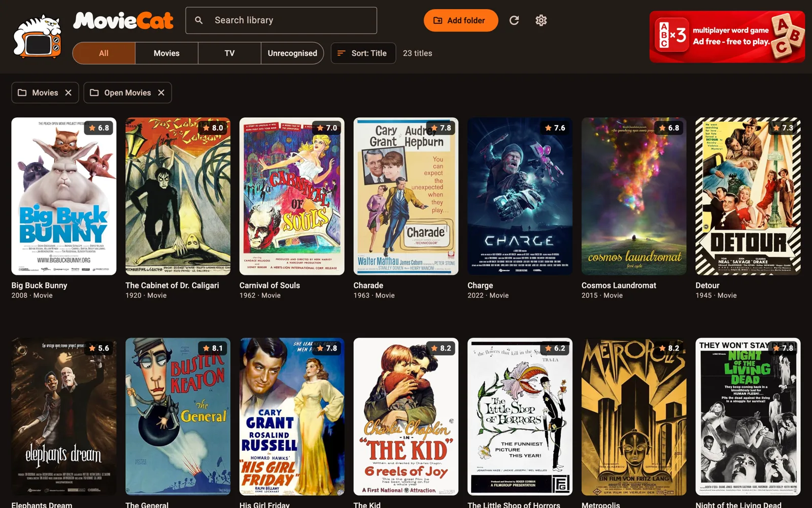Open the Sort: Title dropdown

coord(363,53)
